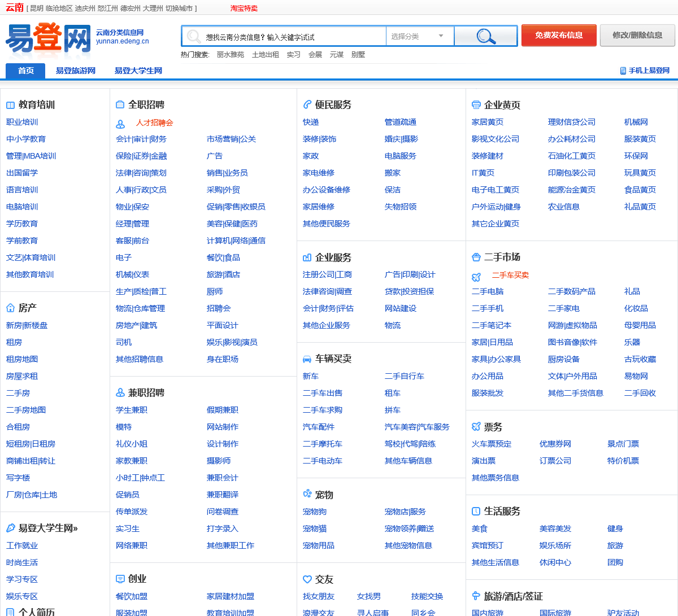Open the 易登旅游网 tab
The height and width of the screenshot is (616, 678).
tap(76, 71)
